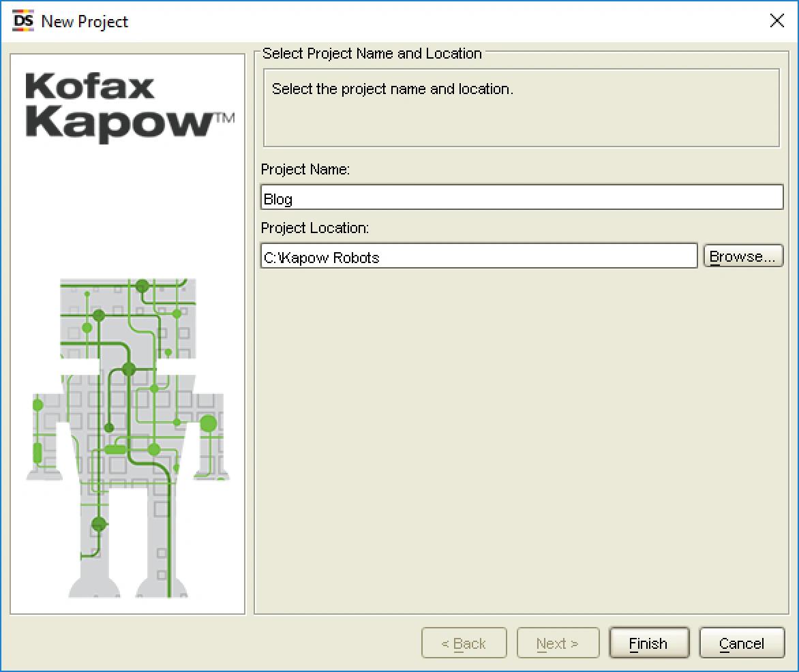Click the 'Select Project Name and Location' heading
The width and height of the screenshot is (799, 672).
(372, 53)
